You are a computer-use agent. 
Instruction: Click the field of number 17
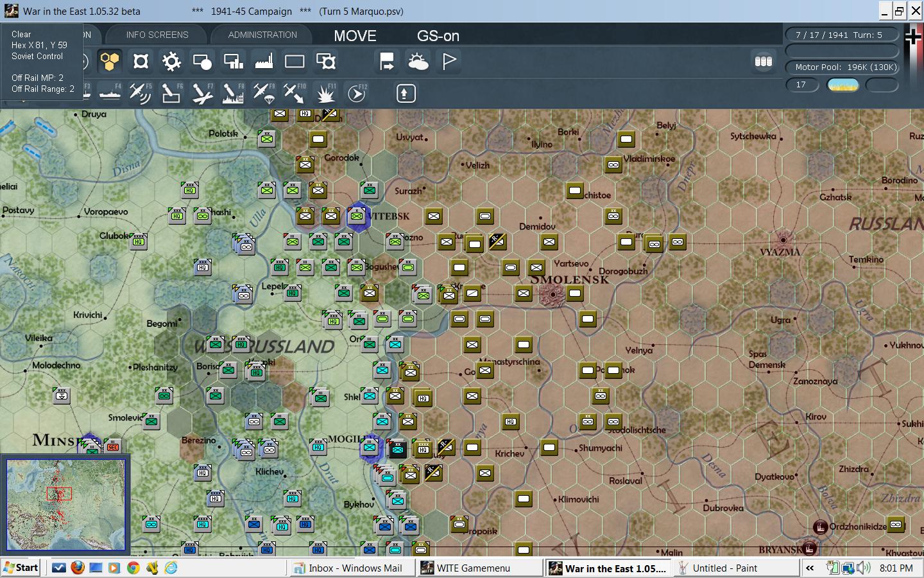coord(803,85)
